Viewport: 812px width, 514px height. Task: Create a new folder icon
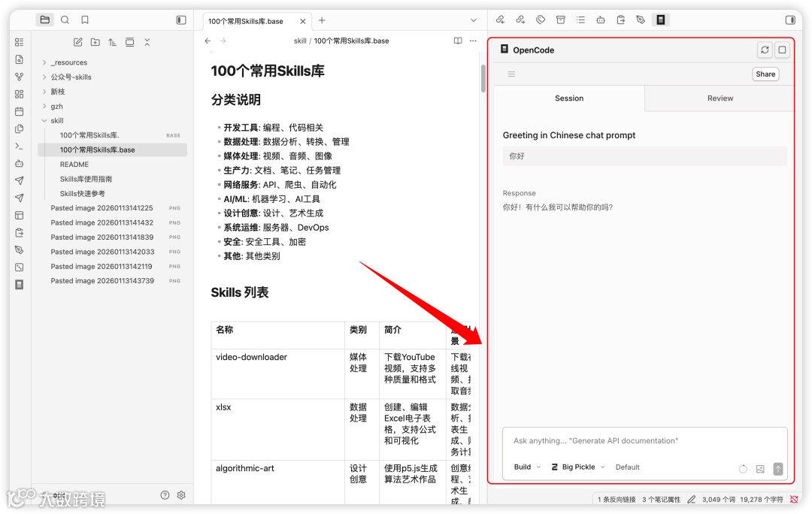(95, 42)
